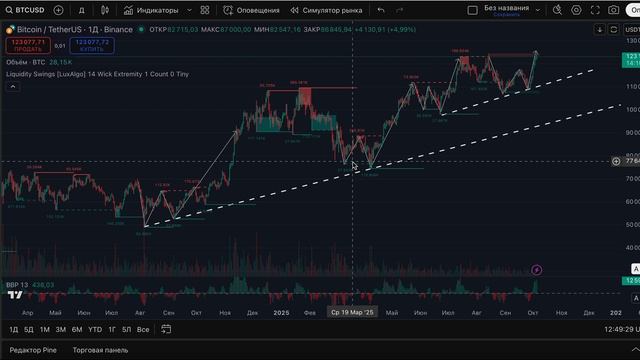
Task: Open the quick search icon in top toolbar
Action: pos(557,10)
